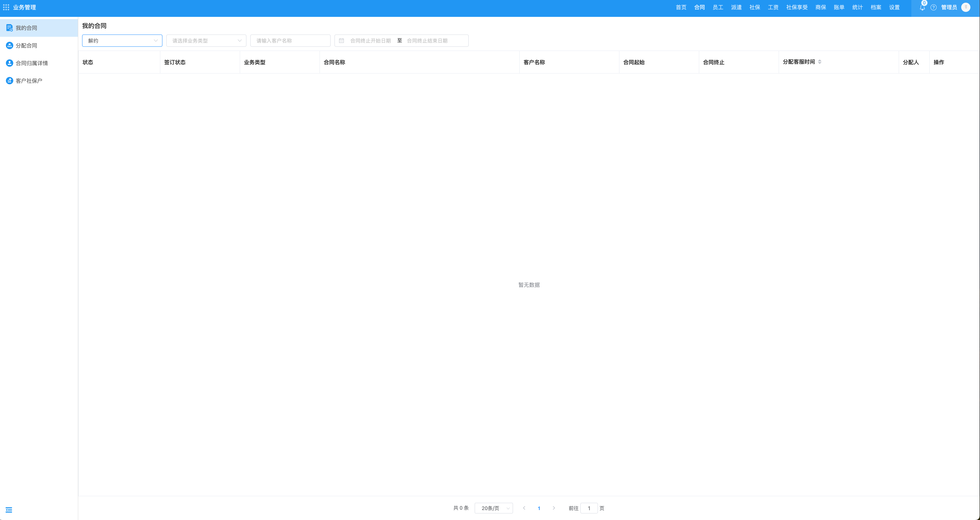Open 设置 in the top navigation
Screen dimensions: 980x520
point(894,7)
